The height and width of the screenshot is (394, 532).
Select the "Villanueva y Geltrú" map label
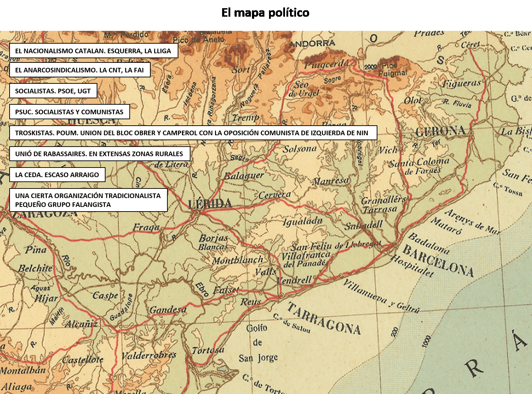tap(381, 296)
